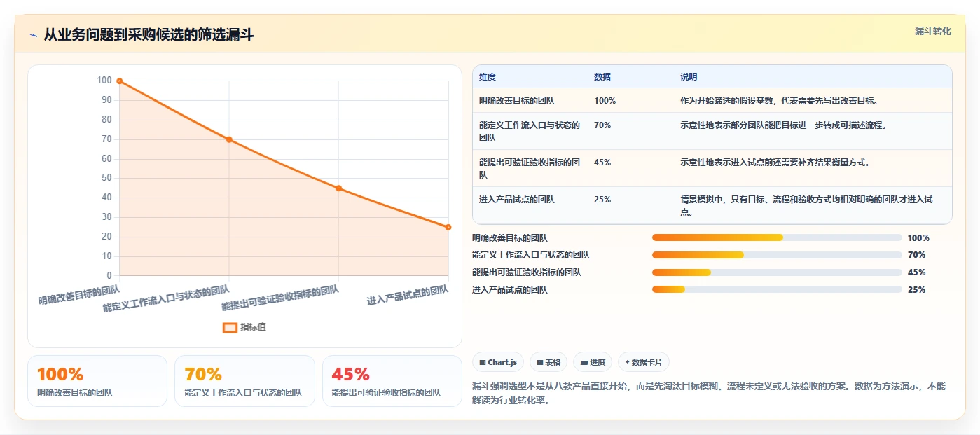Viewport: 980px width, 435px height.
Task: Select the 说明 column header
Action: coord(689,77)
